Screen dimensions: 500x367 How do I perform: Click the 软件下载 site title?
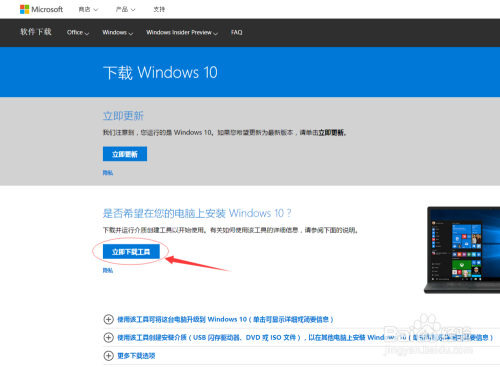36,32
